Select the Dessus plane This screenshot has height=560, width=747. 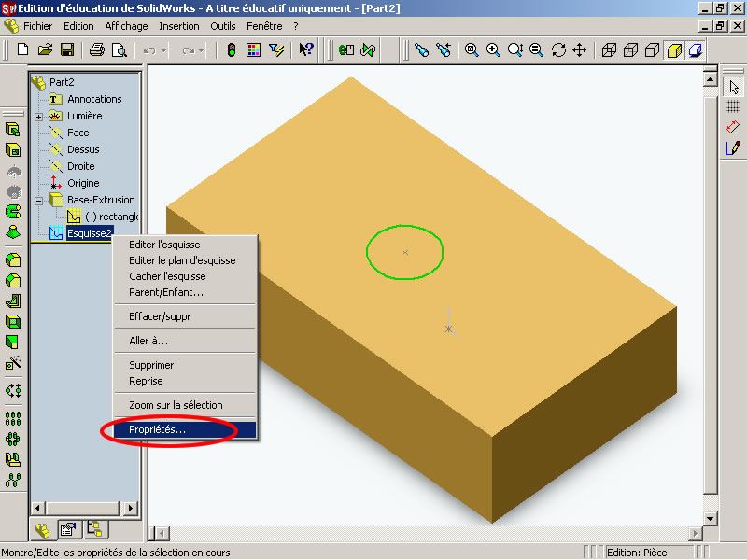[83, 149]
